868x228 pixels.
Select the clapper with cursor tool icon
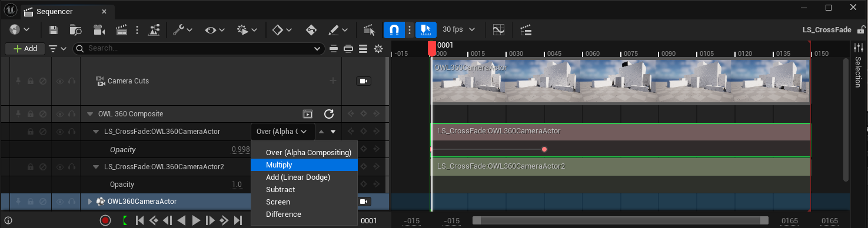point(370,29)
